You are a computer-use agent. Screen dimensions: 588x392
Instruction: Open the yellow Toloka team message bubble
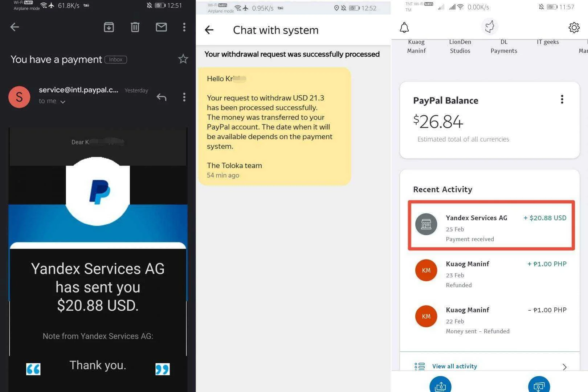click(274, 126)
